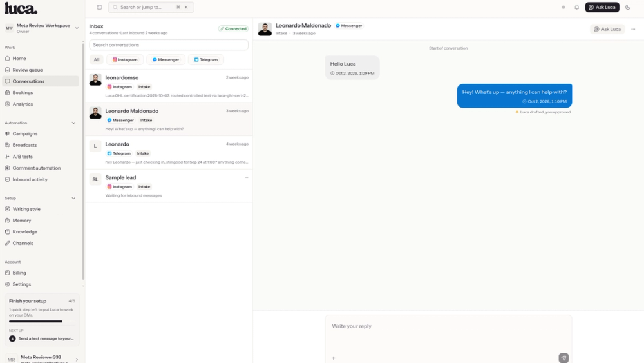Screen dimensions: 644x363
Task: Focus the Search or jump to field
Action: (x=151, y=7)
